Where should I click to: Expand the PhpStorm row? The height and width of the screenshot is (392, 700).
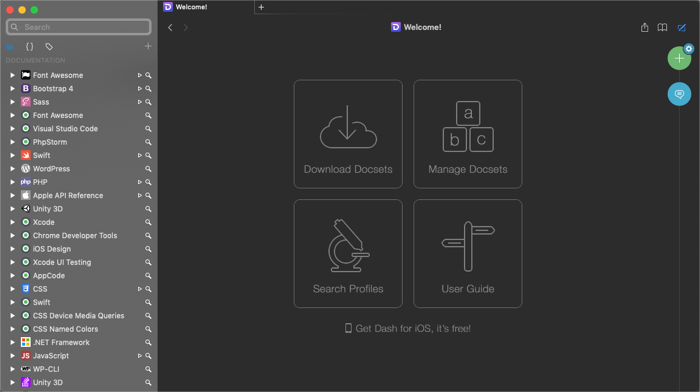[x=12, y=142]
